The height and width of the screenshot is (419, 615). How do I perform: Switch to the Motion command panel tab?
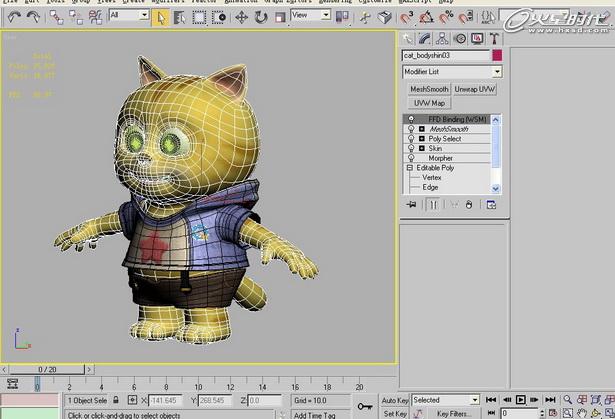coord(460,38)
